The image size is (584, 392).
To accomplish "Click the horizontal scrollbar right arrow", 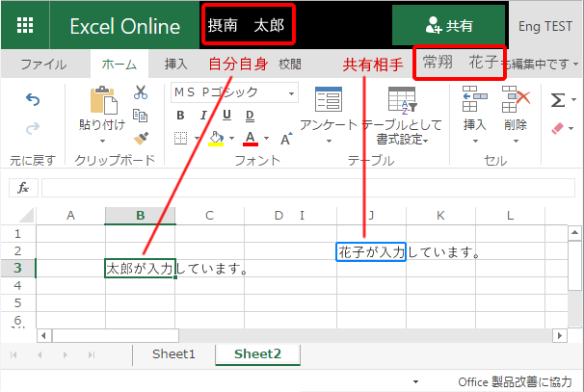I will coord(559,336).
